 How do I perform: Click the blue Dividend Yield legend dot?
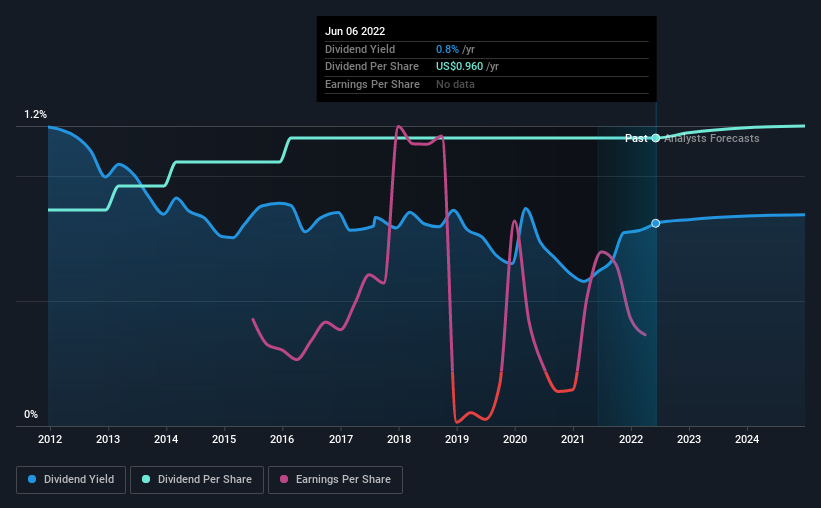[32, 479]
